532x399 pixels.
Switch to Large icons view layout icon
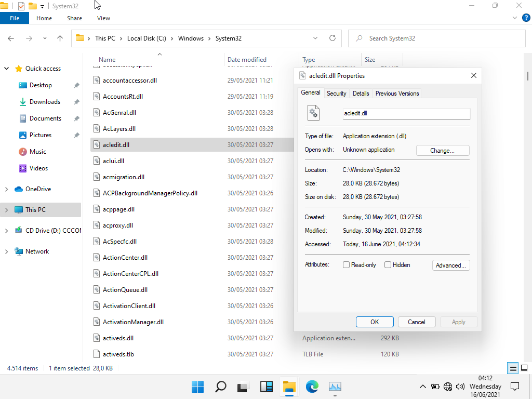524,368
